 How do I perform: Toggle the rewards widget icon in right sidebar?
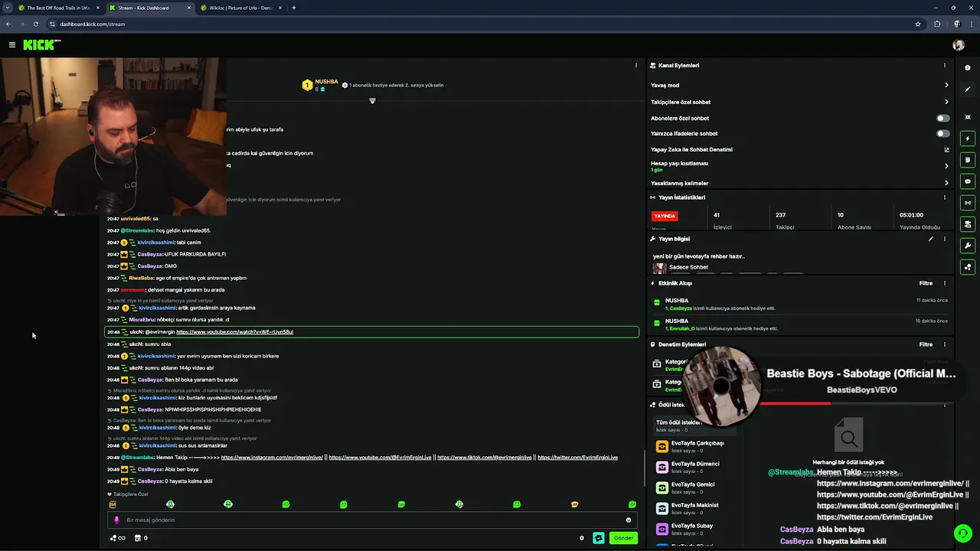click(x=968, y=267)
